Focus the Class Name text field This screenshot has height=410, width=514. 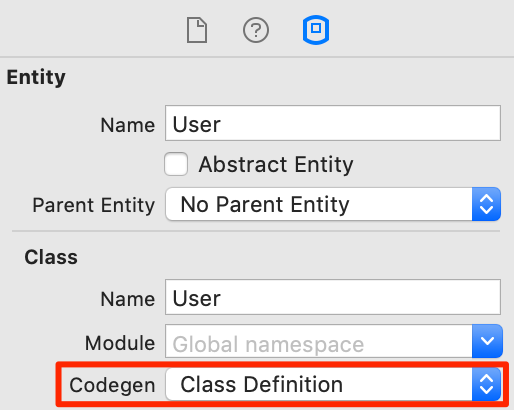pyautogui.click(x=333, y=297)
